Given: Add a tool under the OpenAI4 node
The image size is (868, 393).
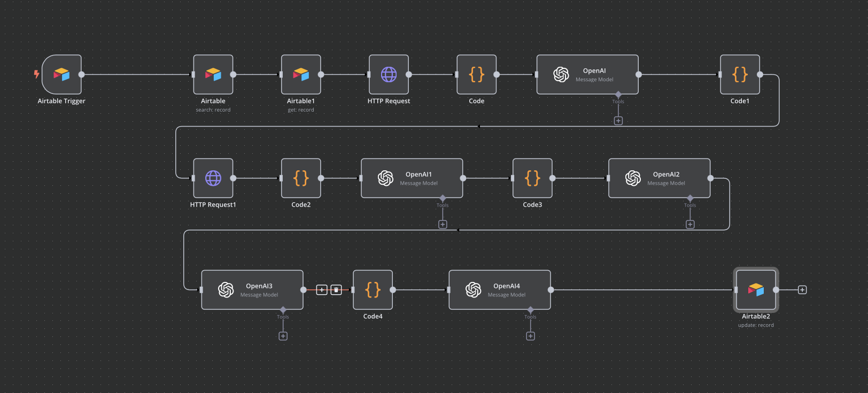Looking at the screenshot, I should (x=530, y=336).
